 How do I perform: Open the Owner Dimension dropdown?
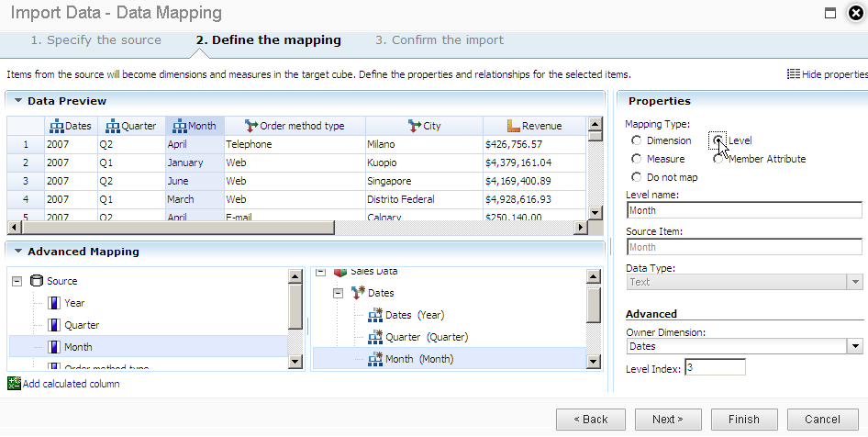point(855,346)
